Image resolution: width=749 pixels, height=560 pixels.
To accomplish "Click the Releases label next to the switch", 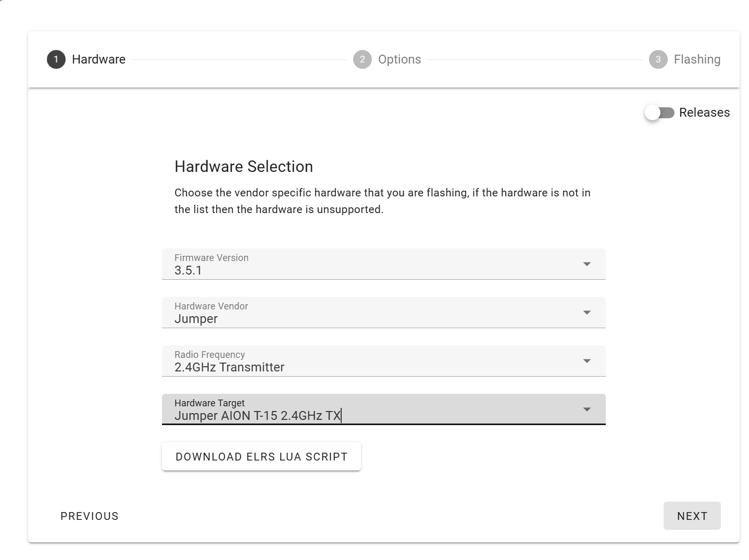I will click(x=704, y=113).
